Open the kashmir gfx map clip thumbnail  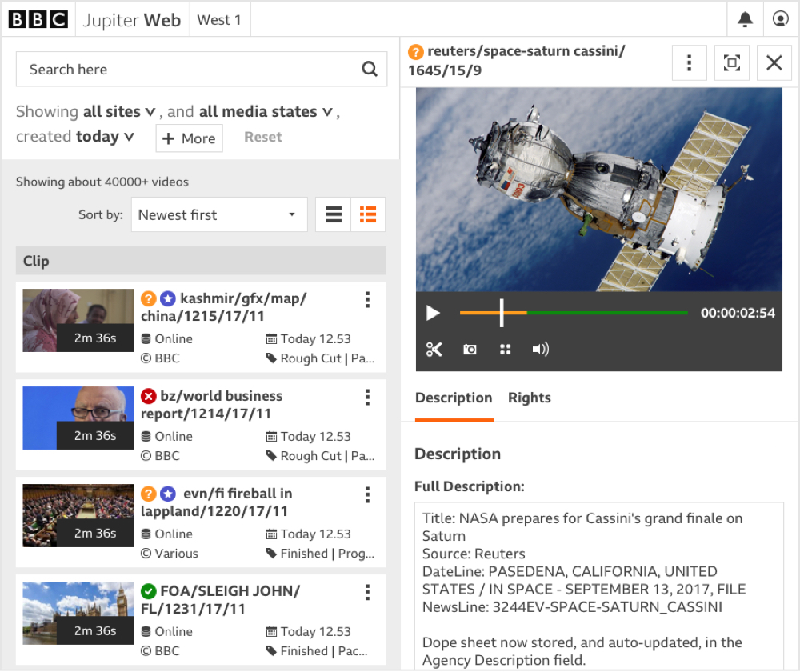coord(78,320)
